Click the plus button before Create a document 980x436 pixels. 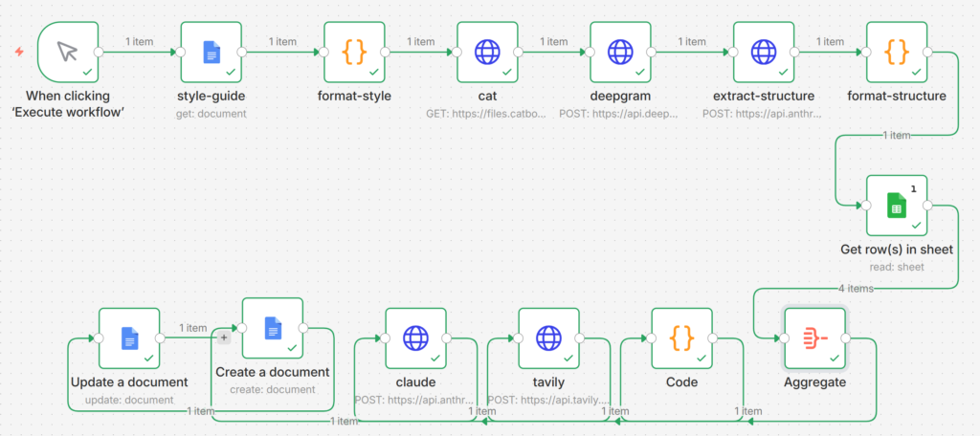pos(224,338)
